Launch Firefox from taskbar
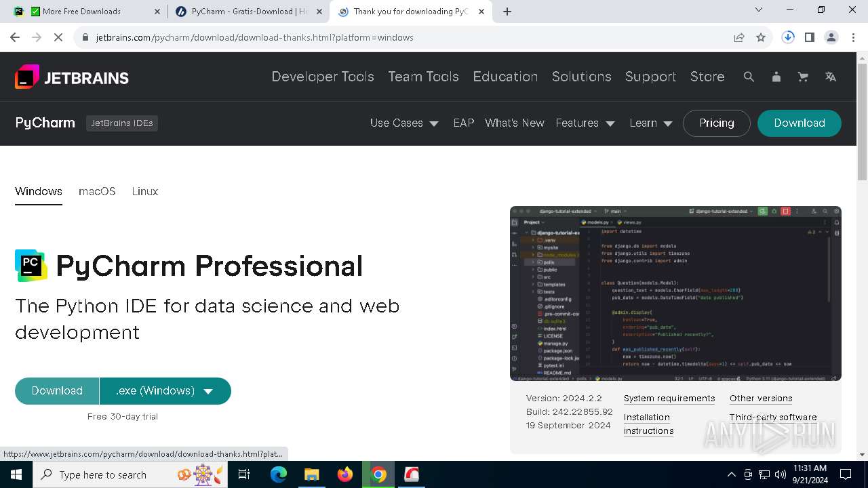868x488 pixels. tap(345, 474)
